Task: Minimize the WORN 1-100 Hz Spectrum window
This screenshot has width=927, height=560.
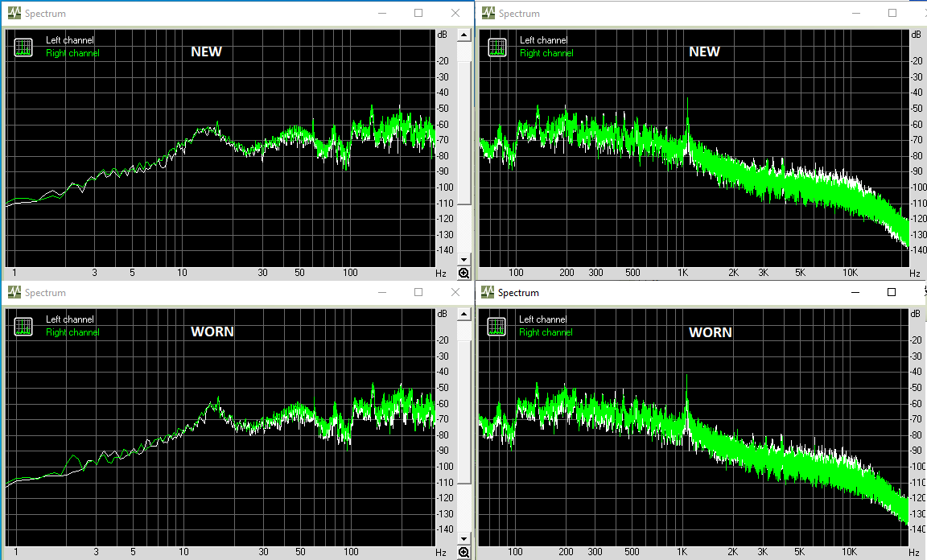Action: (x=382, y=292)
